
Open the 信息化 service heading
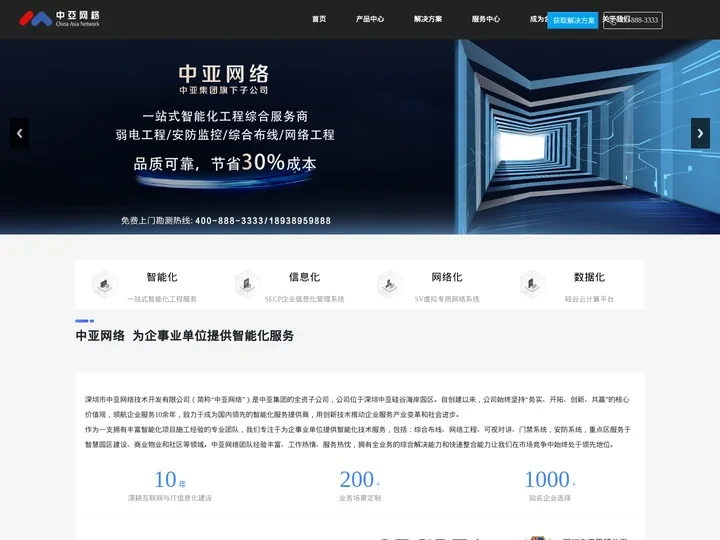[x=304, y=277]
